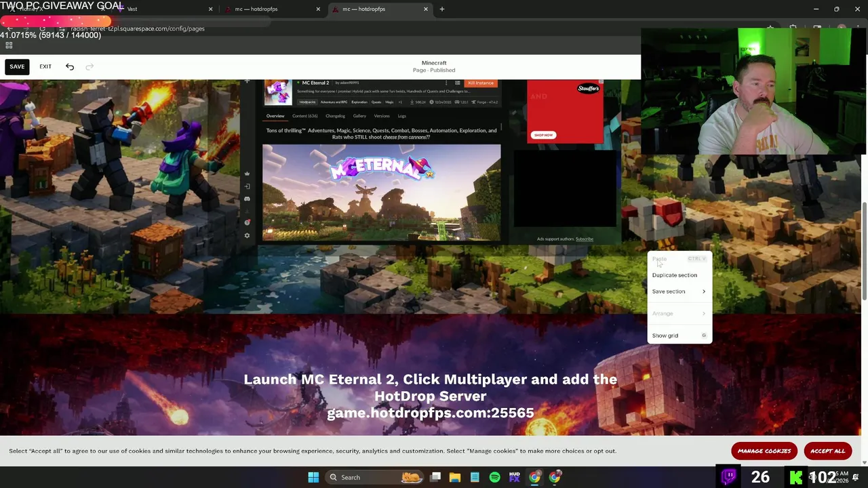Open a new browser tab with the plus button
Screen dimensions: 868x488
point(441,9)
